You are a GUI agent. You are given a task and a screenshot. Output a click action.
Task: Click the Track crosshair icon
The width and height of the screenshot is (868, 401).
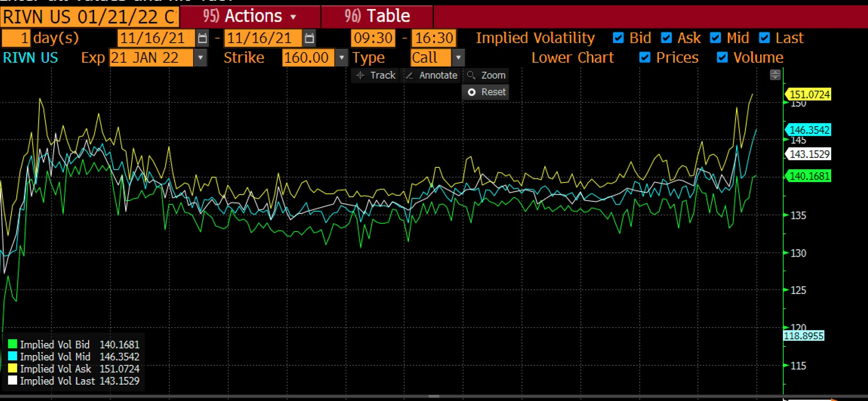(x=360, y=75)
